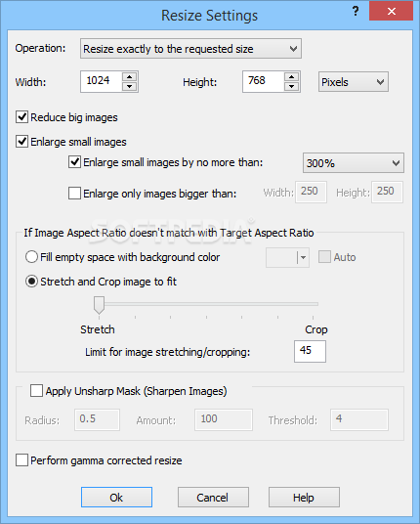420x524 pixels.
Task: Click the Threshold field showing 4
Action: (359, 419)
